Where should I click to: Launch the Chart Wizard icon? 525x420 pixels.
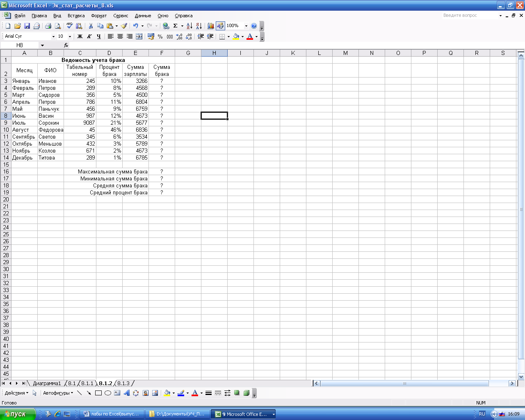[210, 26]
